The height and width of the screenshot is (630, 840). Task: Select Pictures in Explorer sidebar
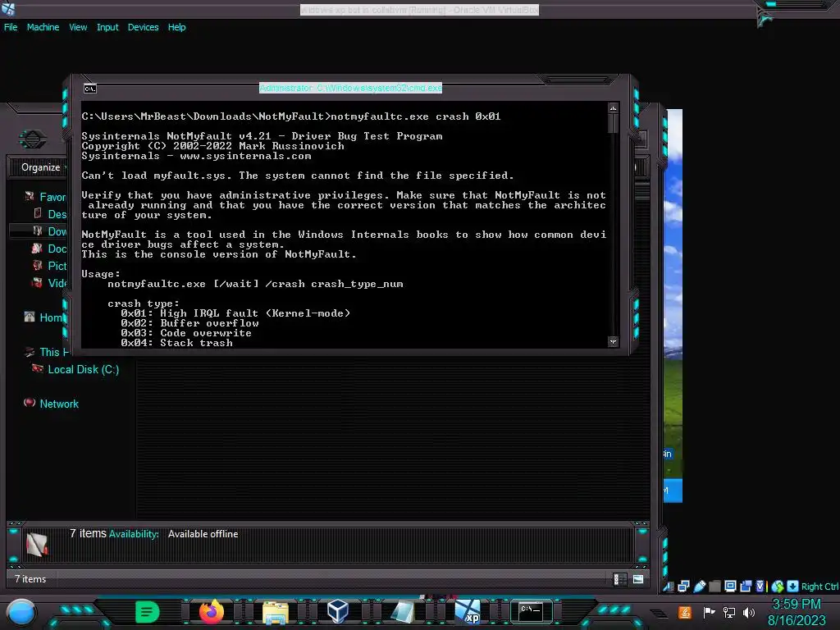coord(57,266)
